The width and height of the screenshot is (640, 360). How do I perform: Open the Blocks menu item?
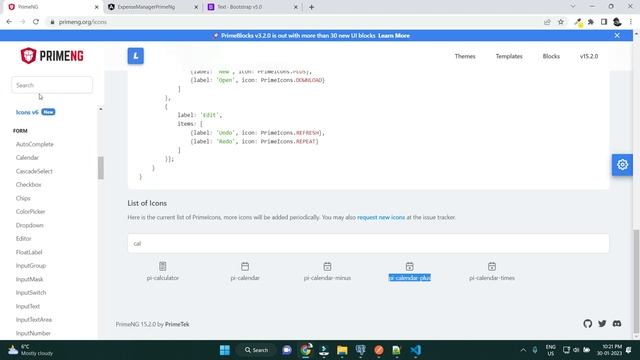[551, 56]
